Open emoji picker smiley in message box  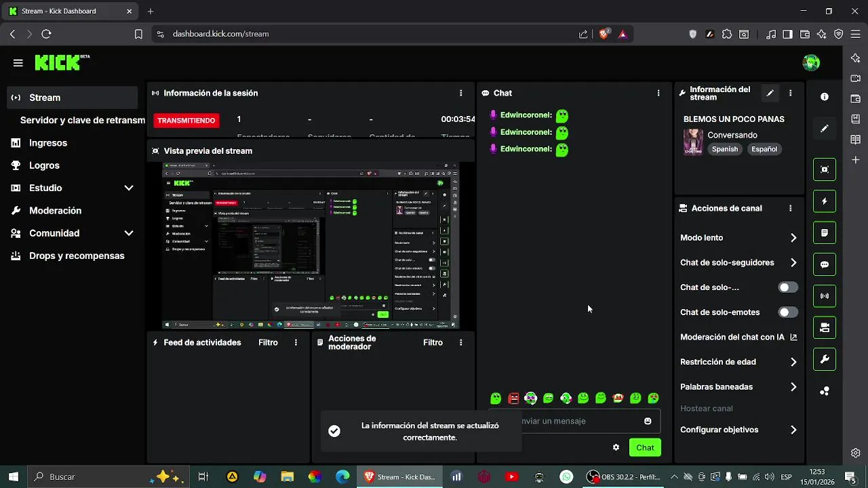coord(648,421)
